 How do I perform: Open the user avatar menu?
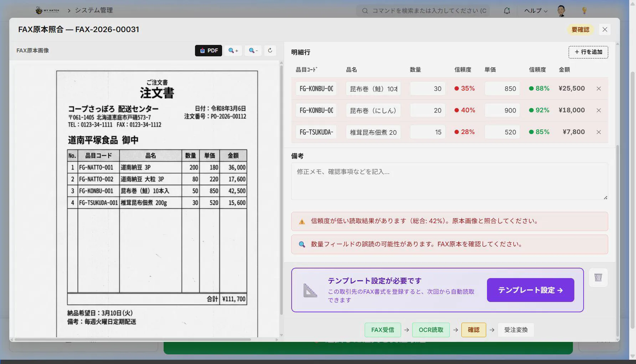coord(561,11)
